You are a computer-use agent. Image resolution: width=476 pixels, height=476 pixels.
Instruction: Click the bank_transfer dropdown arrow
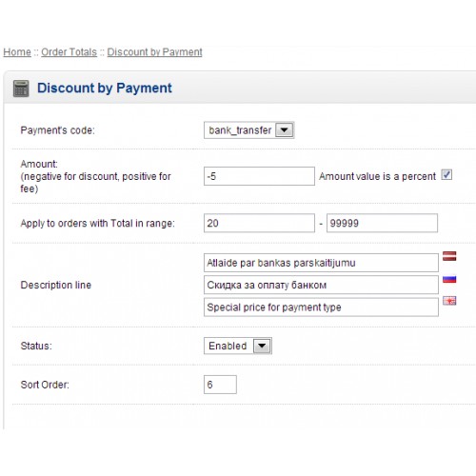pyautogui.click(x=284, y=130)
